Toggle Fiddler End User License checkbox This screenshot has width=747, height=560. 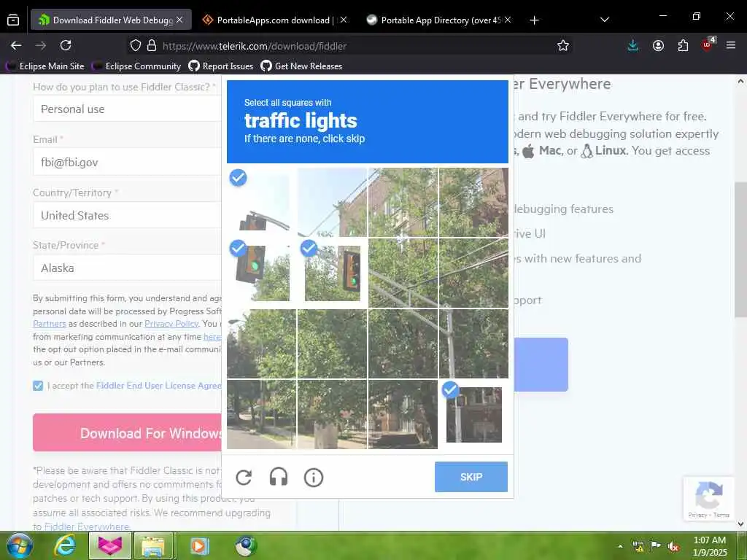point(38,386)
